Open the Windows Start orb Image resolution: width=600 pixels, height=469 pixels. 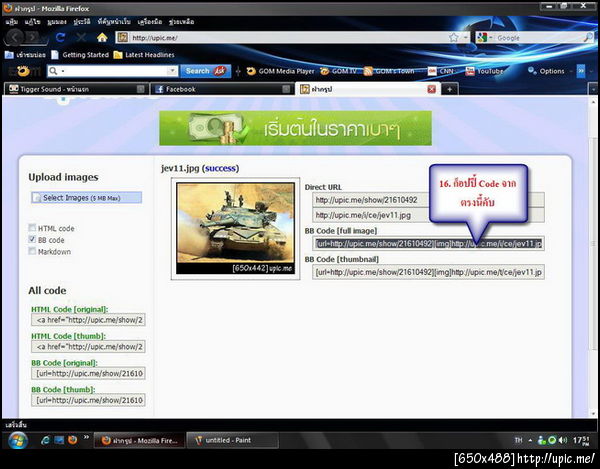pos(18,440)
